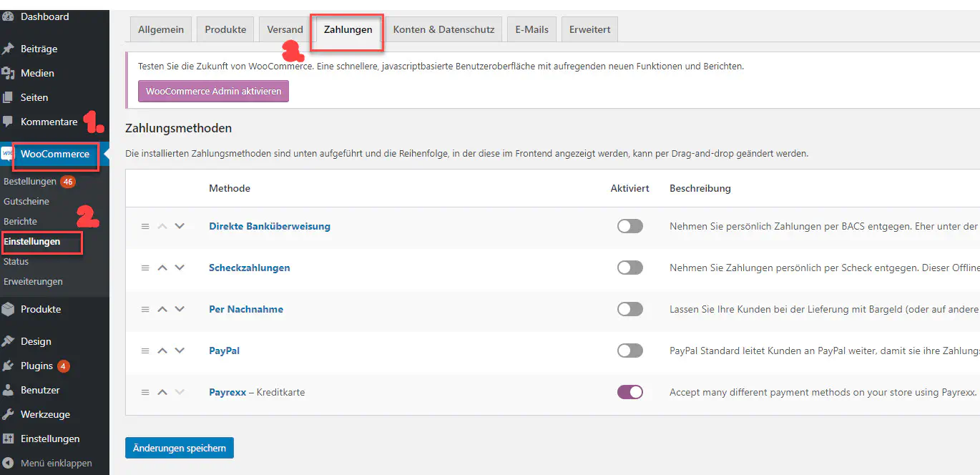This screenshot has width=980, height=475.
Task: Click the Plugins plug icon
Action: [x=9, y=366]
